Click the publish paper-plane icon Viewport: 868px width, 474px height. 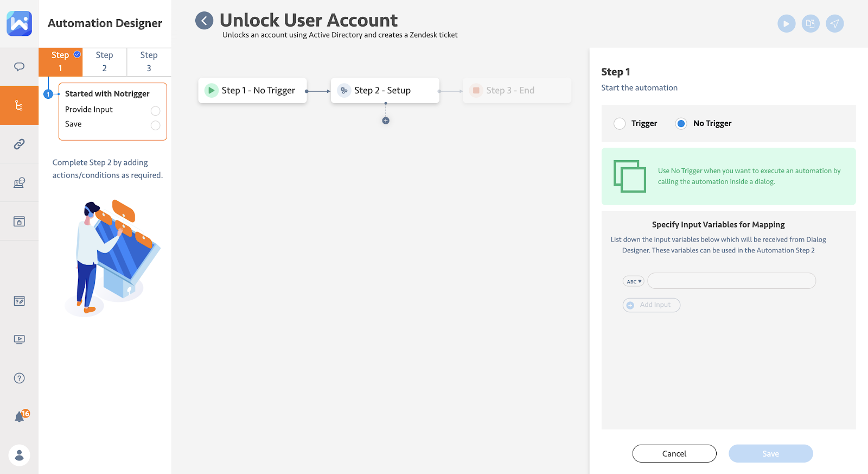(834, 23)
